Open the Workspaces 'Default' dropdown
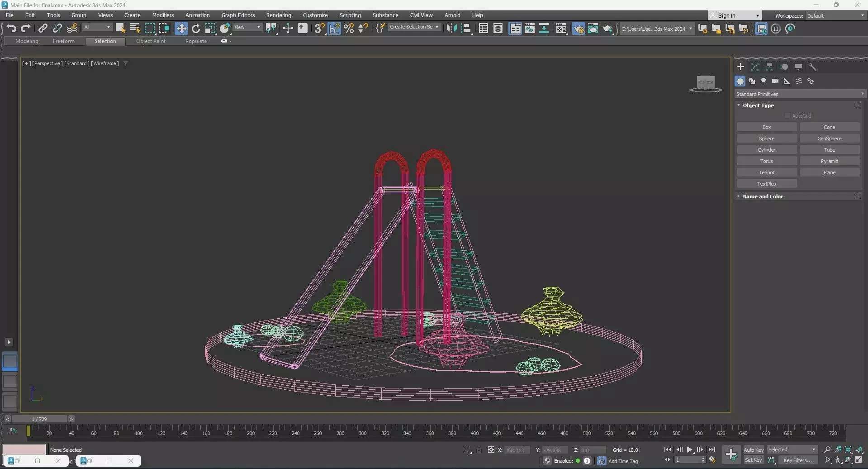 835,16
